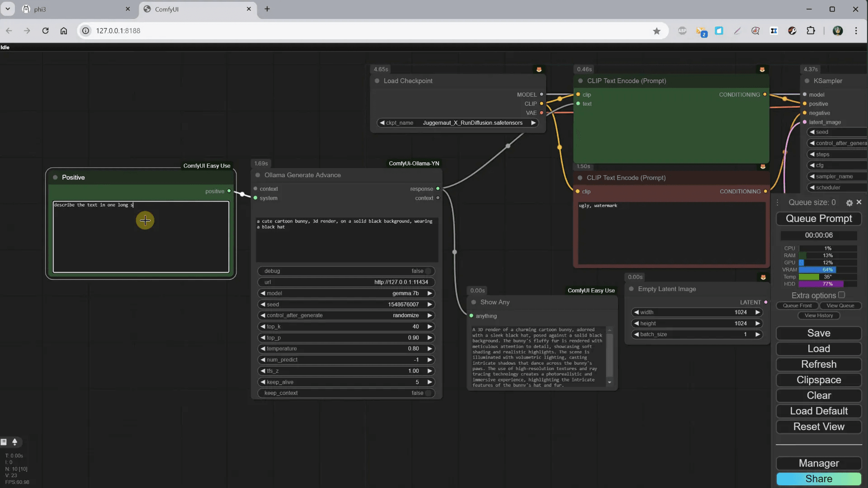This screenshot has height=488, width=868.
Task: Open ComfyUI settings gear icon
Action: (849, 203)
